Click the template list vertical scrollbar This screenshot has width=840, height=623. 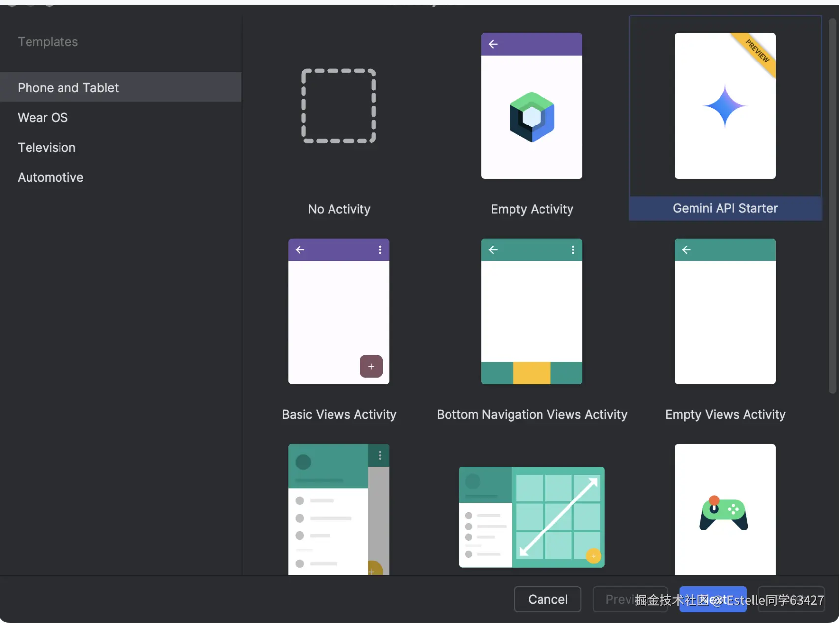[833, 206]
